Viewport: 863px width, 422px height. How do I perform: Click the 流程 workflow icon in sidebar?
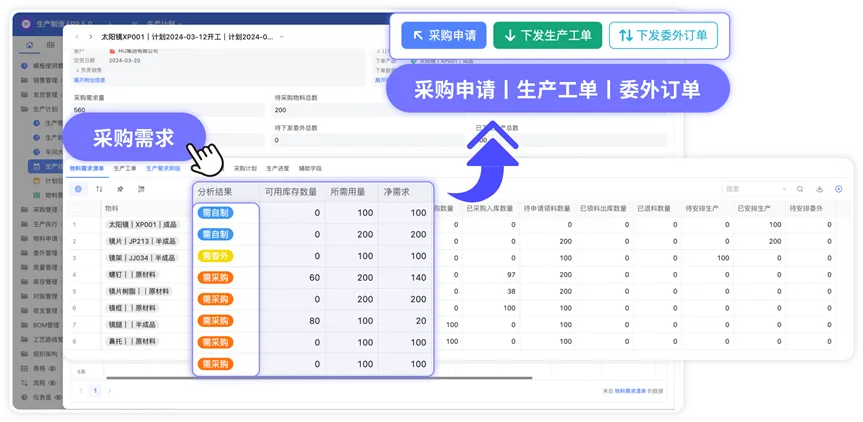(x=24, y=382)
